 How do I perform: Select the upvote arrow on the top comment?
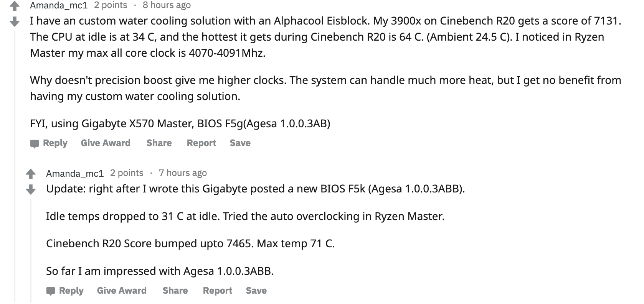(x=15, y=5)
